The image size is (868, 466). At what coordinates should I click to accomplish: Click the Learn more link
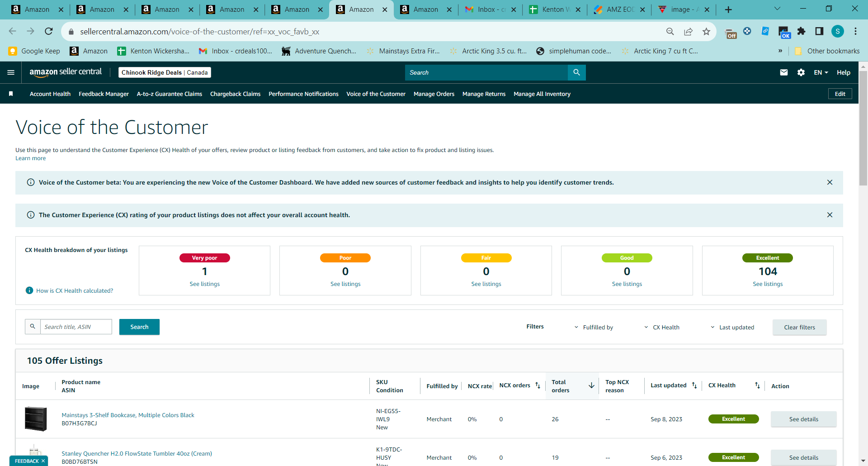pyautogui.click(x=31, y=158)
